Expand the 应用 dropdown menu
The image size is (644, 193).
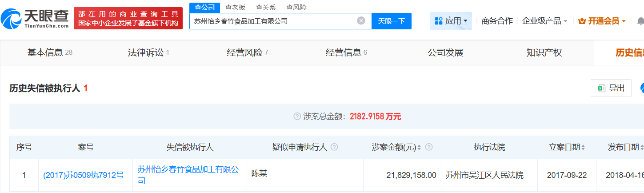coord(451,21)
